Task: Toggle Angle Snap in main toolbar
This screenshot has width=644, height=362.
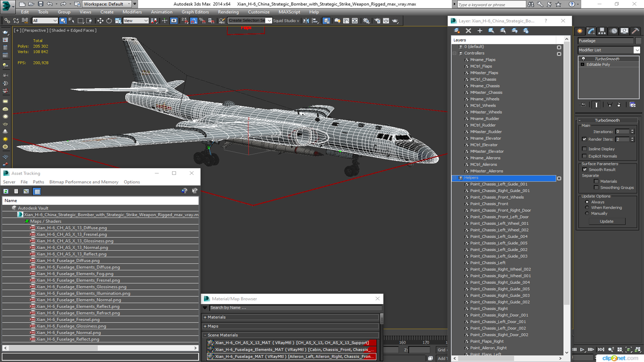Action: [x=194, y=21]
